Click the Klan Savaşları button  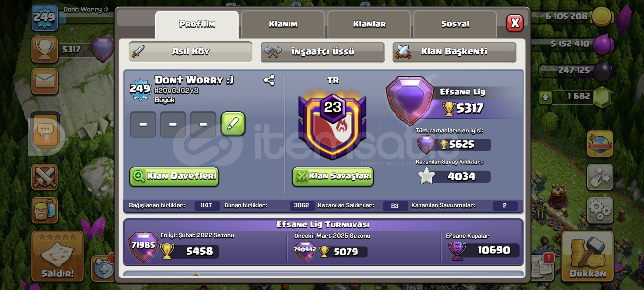click(x=333, y=176)
